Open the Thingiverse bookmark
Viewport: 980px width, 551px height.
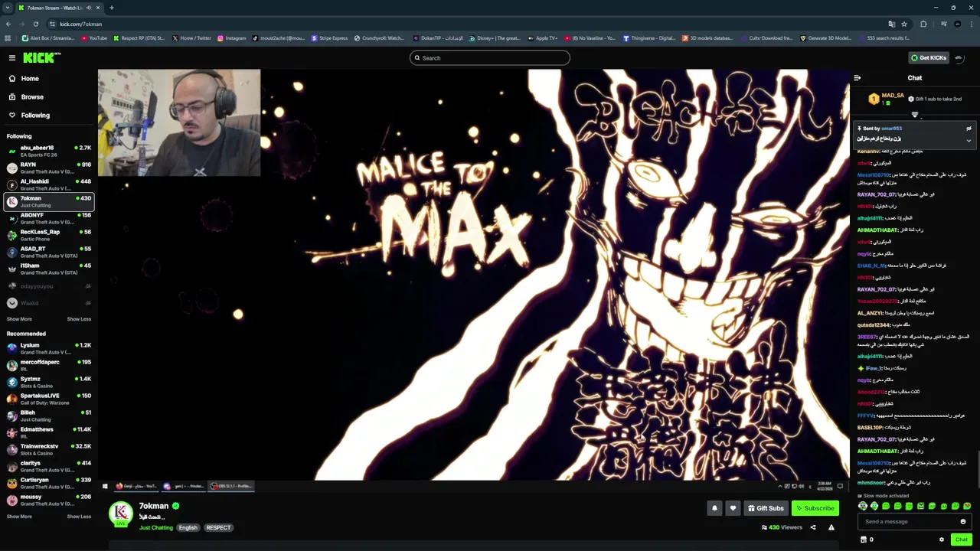(x=649, y=38)
